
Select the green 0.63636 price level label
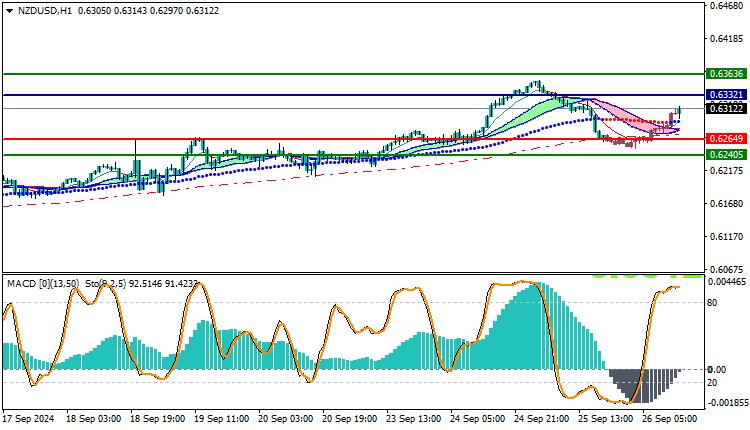[x=726, y=74]
